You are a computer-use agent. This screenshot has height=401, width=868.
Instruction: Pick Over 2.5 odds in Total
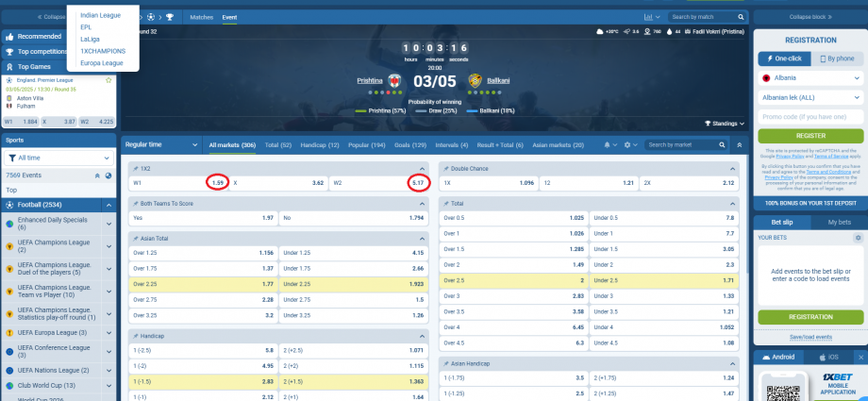pos(513,281)
